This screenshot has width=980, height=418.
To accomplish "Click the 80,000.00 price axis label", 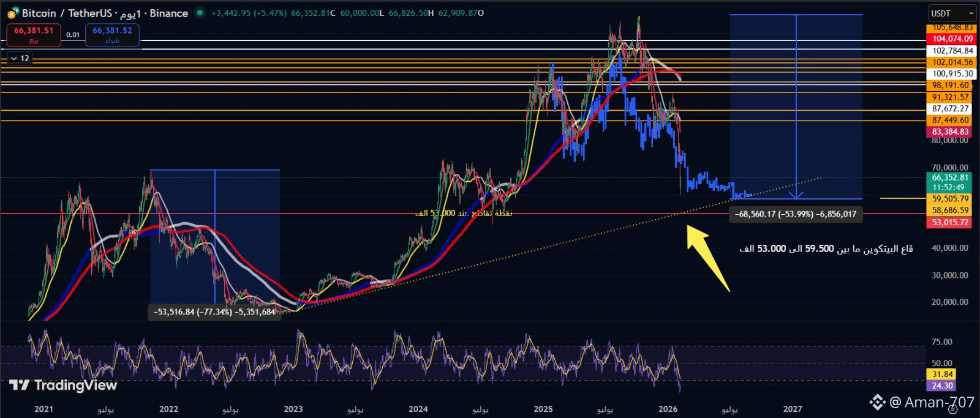I will tap(950, 140).
